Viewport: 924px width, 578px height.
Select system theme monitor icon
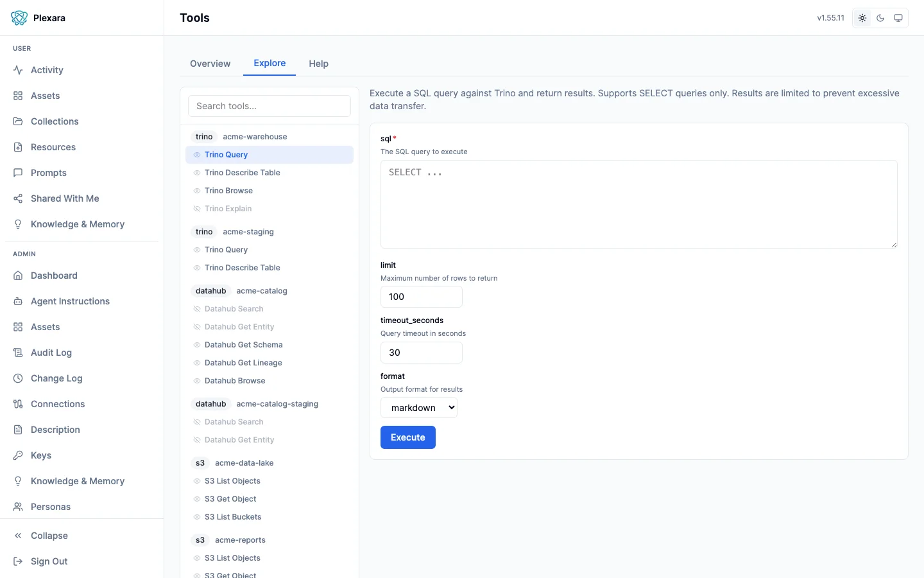(x=898, y=18)
